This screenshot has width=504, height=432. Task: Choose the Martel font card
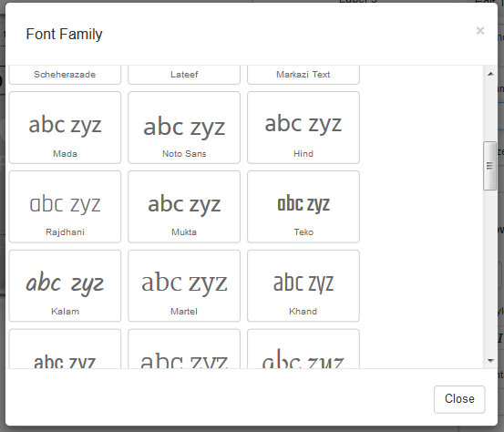[x=184, y=285]
